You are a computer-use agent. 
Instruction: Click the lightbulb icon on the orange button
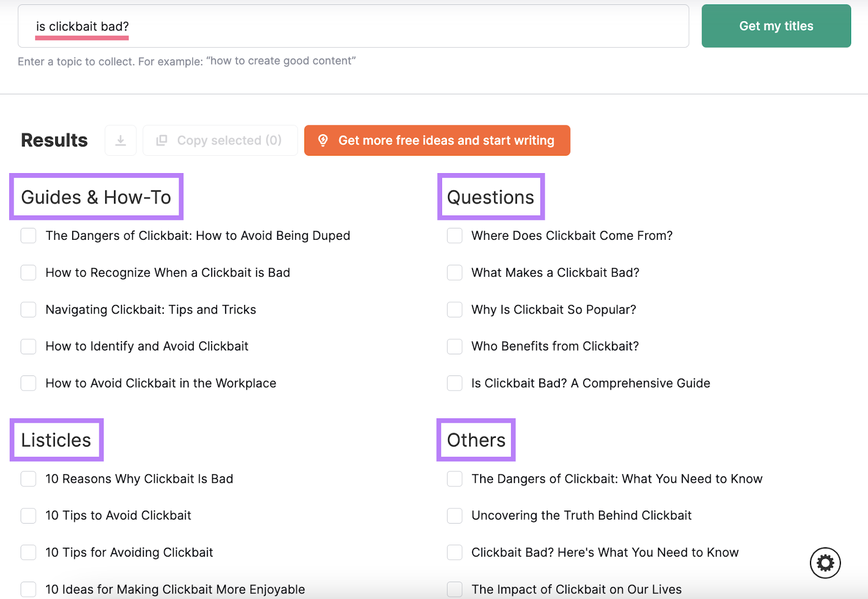324,141
